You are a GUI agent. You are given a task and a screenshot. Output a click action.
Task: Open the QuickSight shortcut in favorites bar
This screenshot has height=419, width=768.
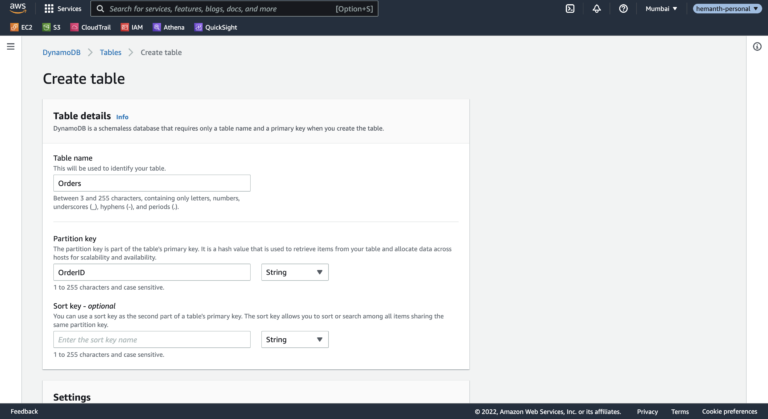click(217, 27)
